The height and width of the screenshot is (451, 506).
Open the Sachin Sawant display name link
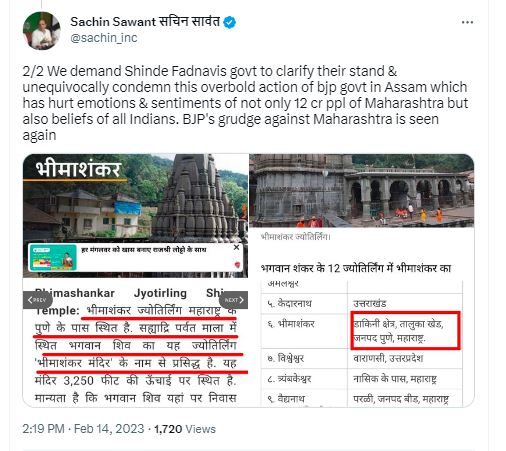[x=145, y=22]
